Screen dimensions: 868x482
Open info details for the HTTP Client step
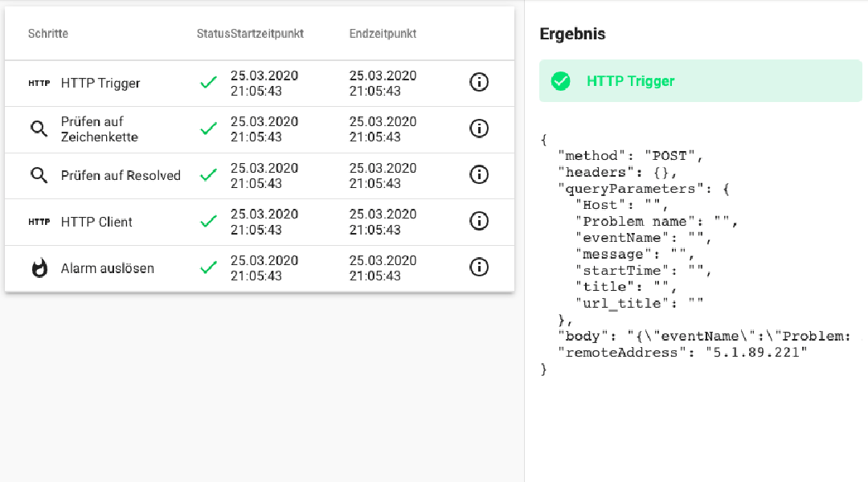click(x=479, y=221)
